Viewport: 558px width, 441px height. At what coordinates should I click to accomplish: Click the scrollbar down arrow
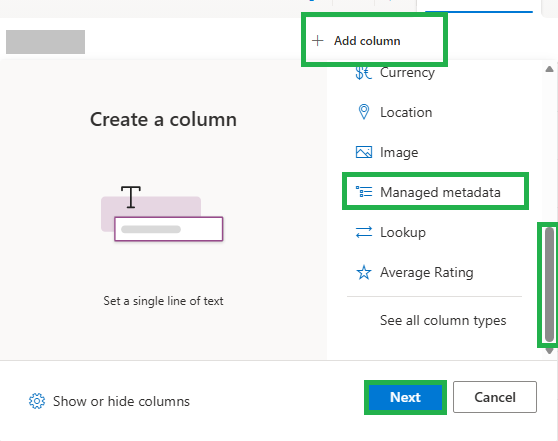pos(549,351)
